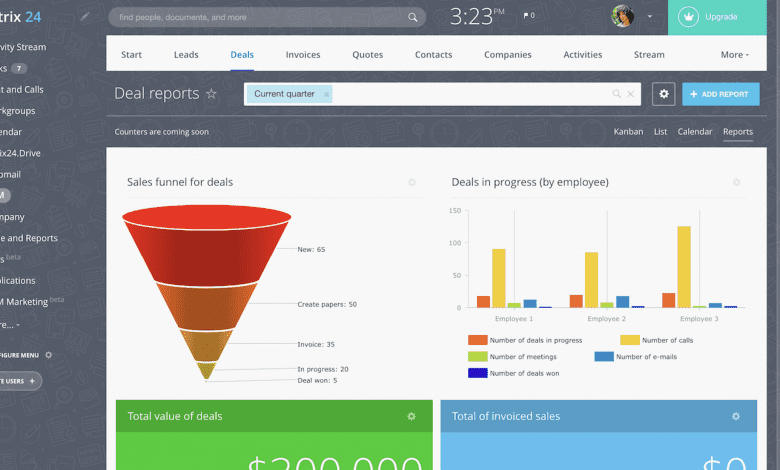The width and height of the screenshot is (780, 470).
Task: Switch to the Leads tab
Action: 186,55
